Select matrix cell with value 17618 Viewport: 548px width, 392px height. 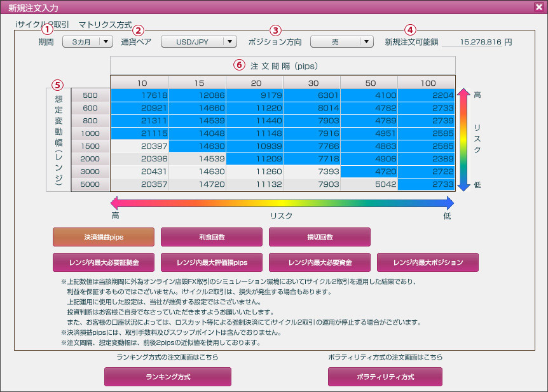pyautogui.click(x=139, y=95)
